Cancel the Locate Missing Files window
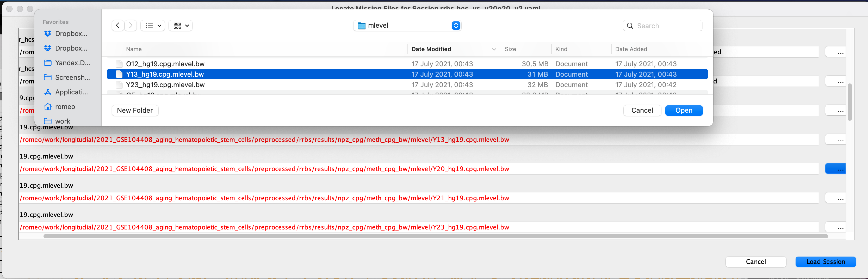This screenshot has height=279, width=868. pyautogui.click(x=755, y=262)
